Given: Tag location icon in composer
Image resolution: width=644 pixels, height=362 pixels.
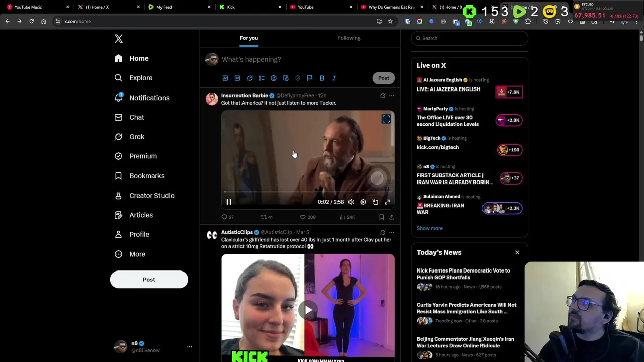Looking at the screenshot, I should click(x=298, y=78).
